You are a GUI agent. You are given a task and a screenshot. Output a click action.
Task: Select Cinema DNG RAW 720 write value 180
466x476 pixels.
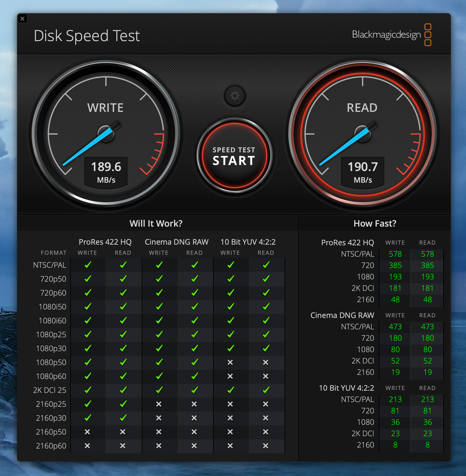tap(395, 338)
